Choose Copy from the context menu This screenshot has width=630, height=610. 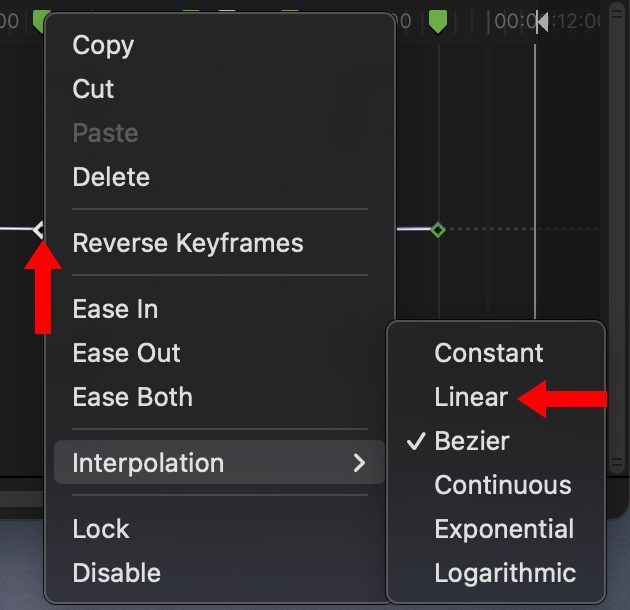click(103, 45)
